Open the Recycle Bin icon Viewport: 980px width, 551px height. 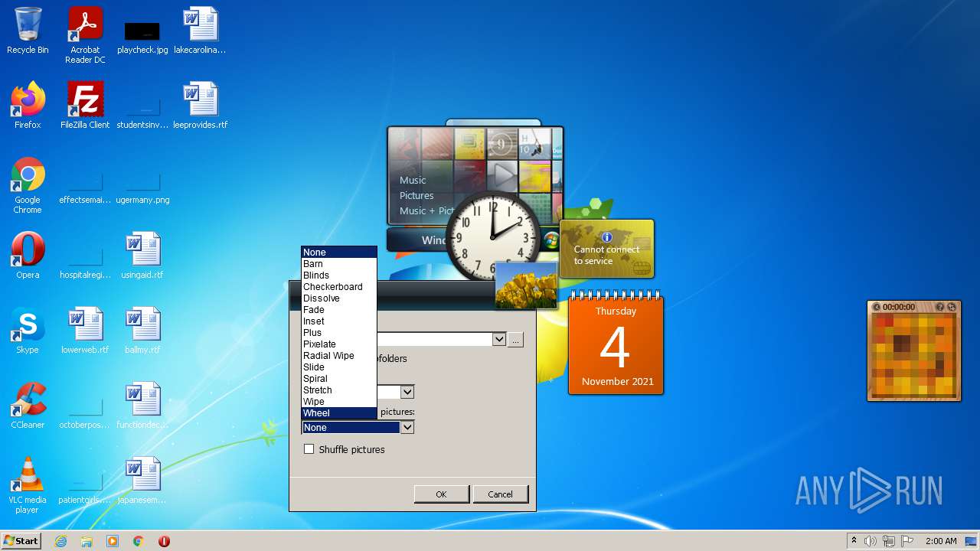pyautogui.click(x=28, y=31)
